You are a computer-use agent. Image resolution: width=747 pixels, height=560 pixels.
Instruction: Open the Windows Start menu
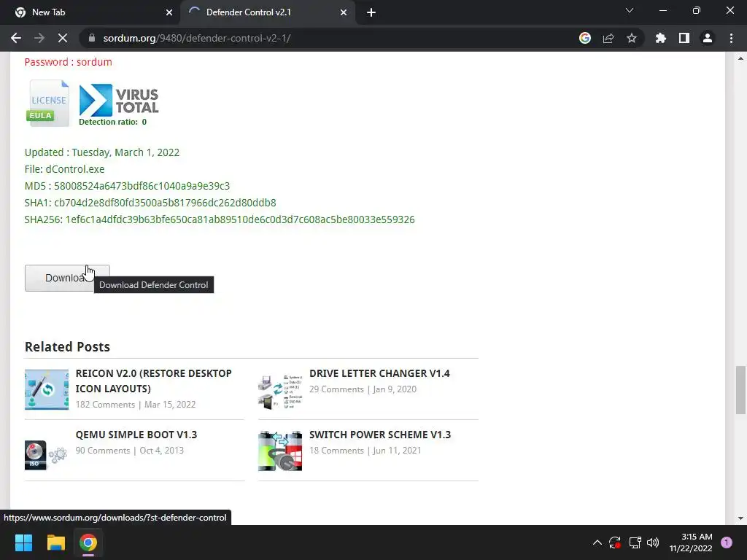pos(23,542)
